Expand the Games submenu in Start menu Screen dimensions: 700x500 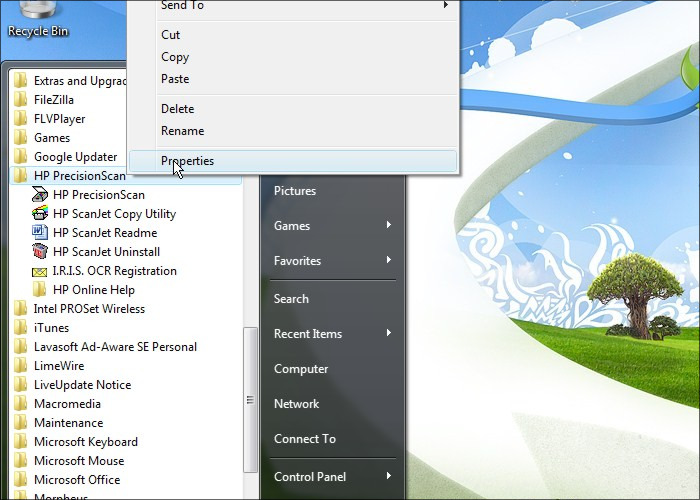point(388,226)
